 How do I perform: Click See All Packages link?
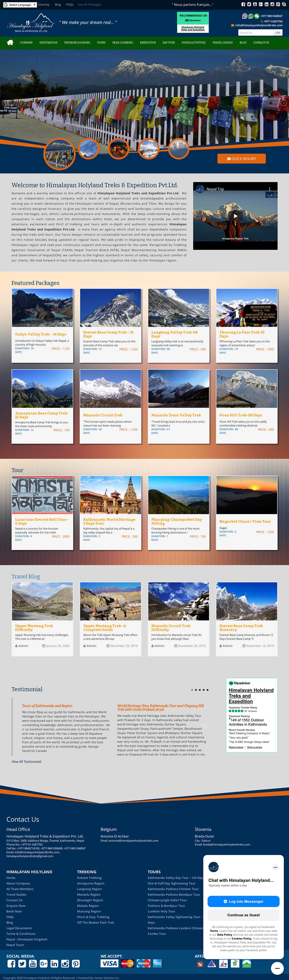click(90, 5)
